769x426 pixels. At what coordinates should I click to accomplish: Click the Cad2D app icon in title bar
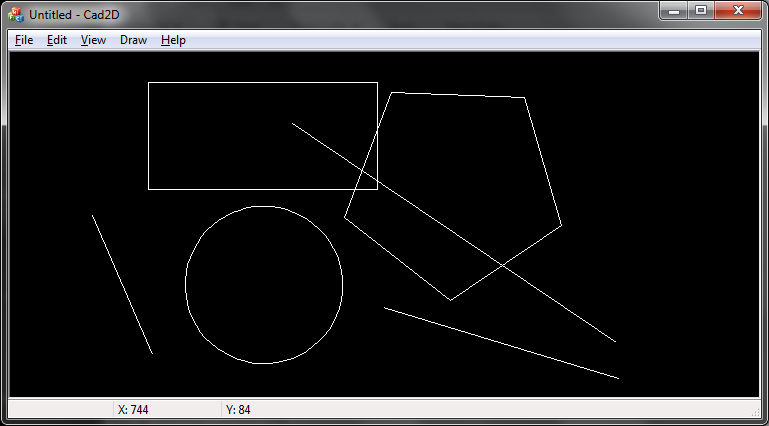pyautogui.click(x=16, y=15)
